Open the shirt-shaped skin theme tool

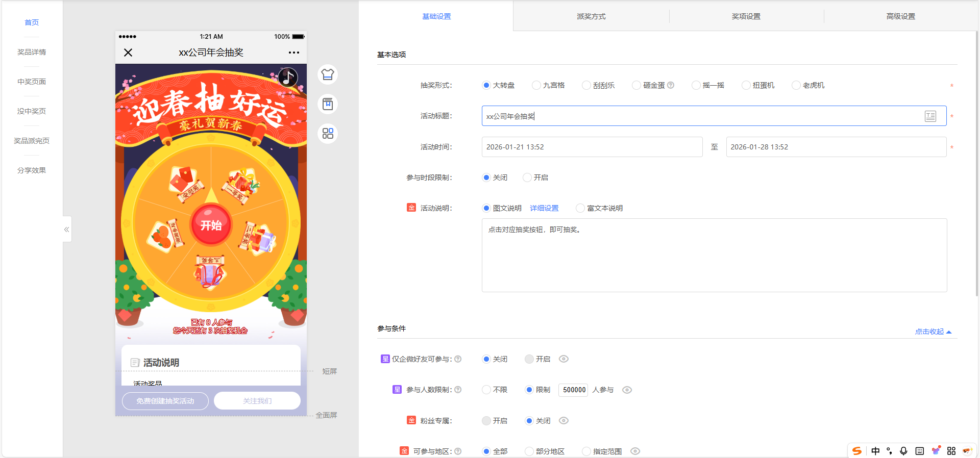pyautogui.click(x=328, y=74)
